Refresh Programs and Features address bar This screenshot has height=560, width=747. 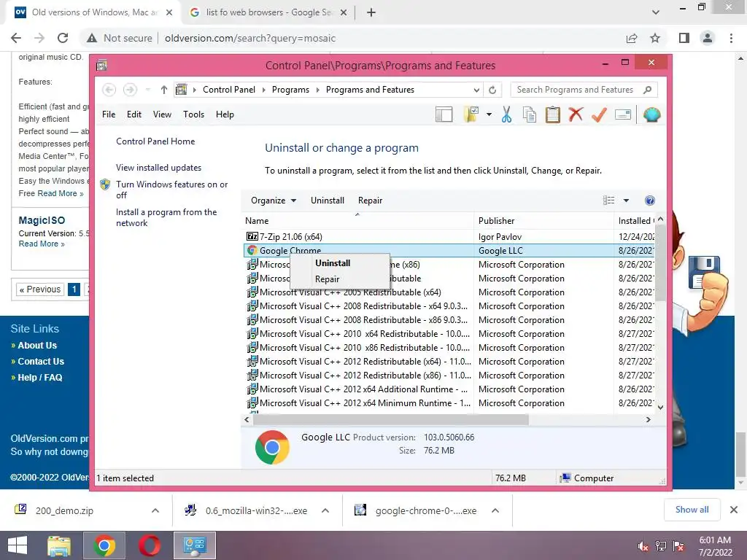point(492,90)
